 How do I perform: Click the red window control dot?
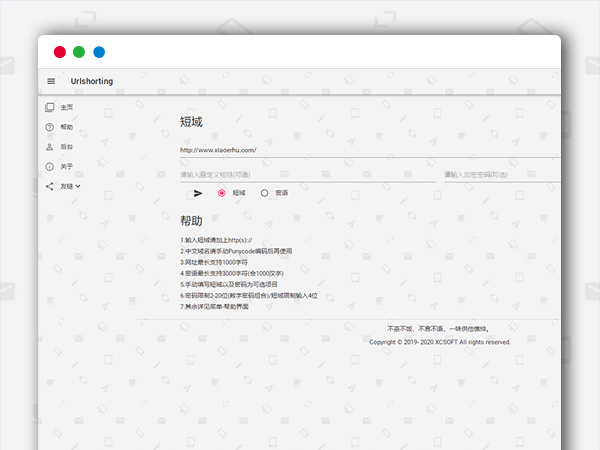point(60,52)
